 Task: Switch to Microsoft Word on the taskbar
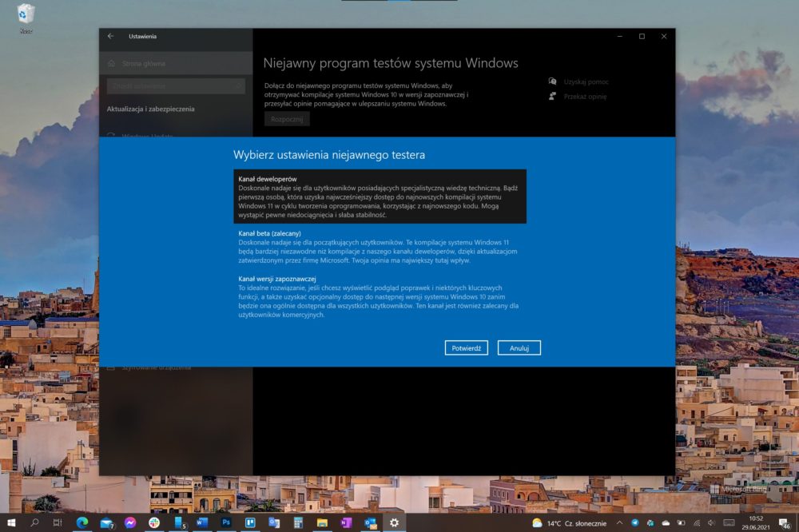tap(202, 522)
